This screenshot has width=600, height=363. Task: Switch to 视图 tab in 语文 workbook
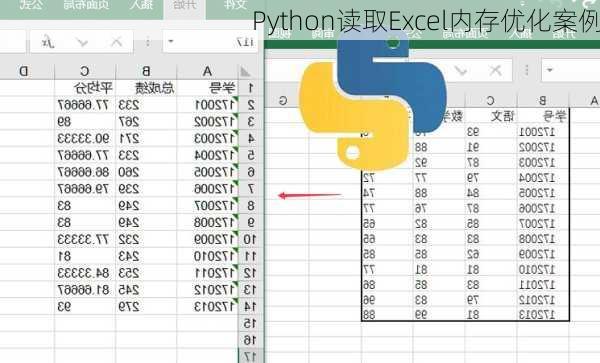click(x=279, y=34)
